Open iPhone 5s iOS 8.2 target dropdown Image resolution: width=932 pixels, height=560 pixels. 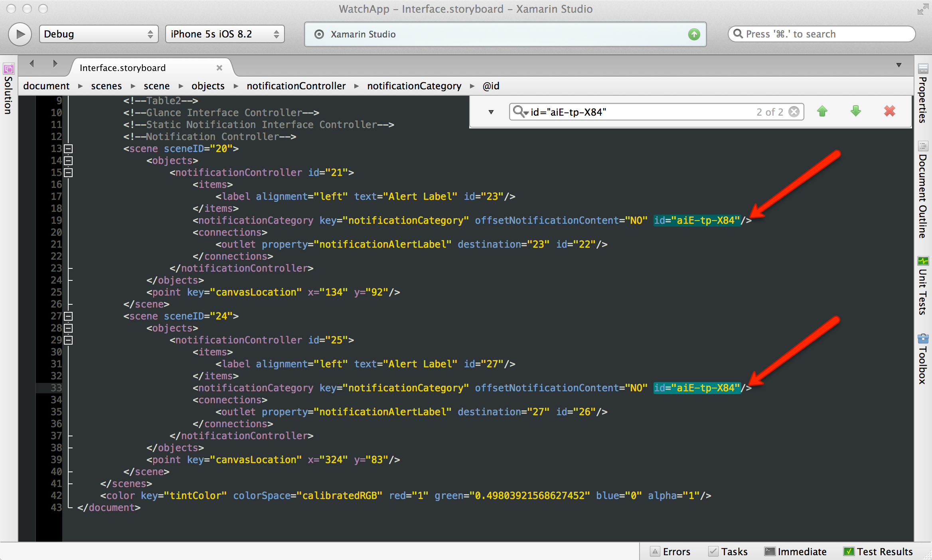tap(225, 34)
